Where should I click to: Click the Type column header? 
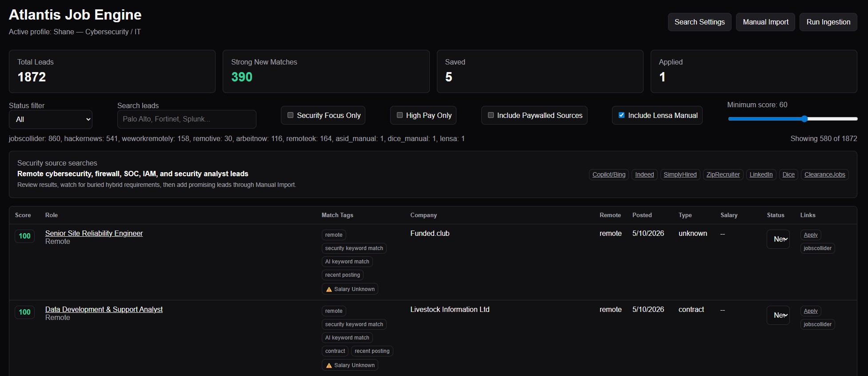[x=685, y=215]
